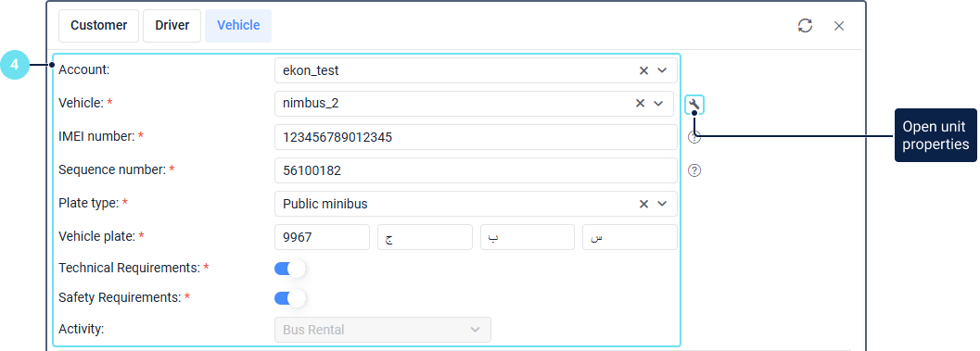The height and width of the screenshot is (351, 980).
Task: Click the IMEI number input field
Action: point(476,137)
